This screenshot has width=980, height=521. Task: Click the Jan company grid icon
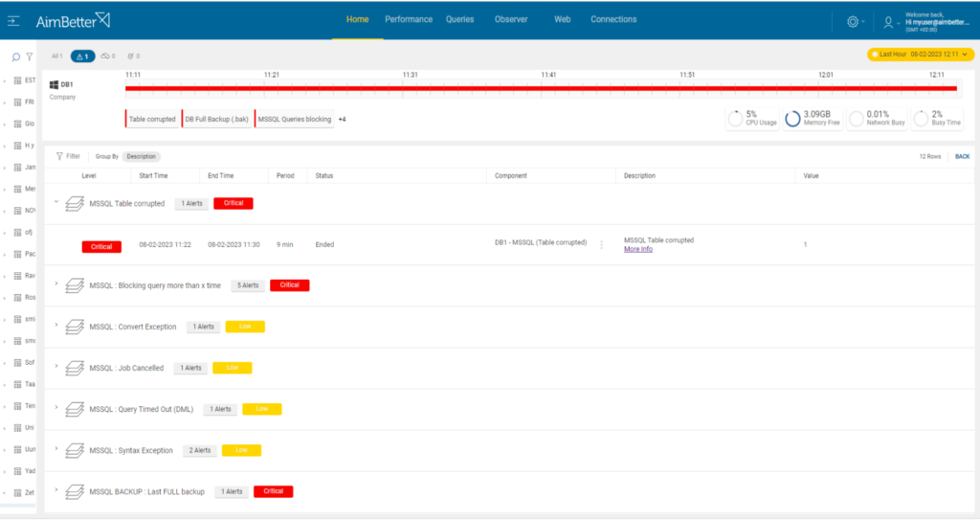tap(17, 168)
